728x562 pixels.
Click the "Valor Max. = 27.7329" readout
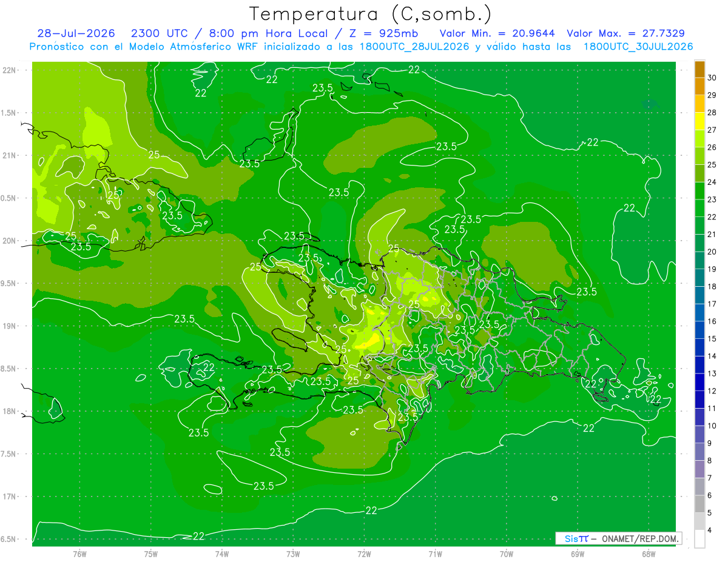pos(626,33)
